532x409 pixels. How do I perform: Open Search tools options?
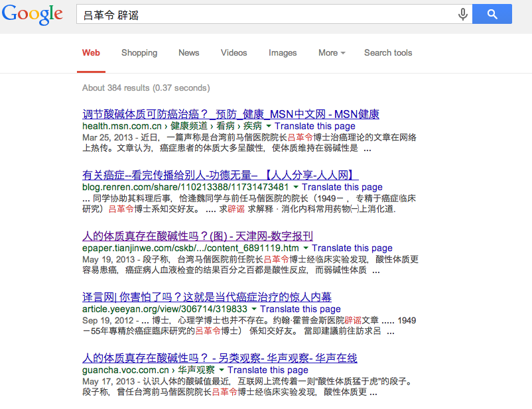pyautogui.click(x=388, y=53)
